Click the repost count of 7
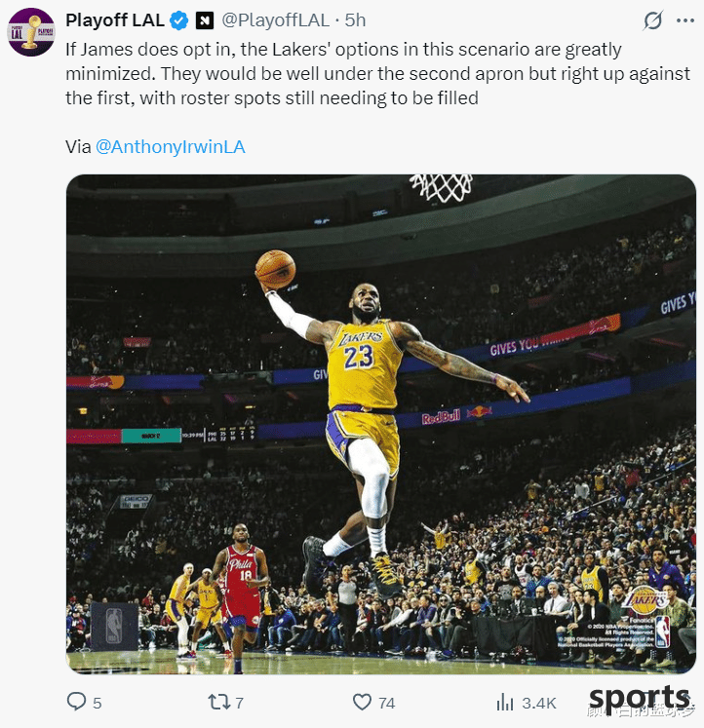This screenshot has height=728, width=704. tap(239, 703)
